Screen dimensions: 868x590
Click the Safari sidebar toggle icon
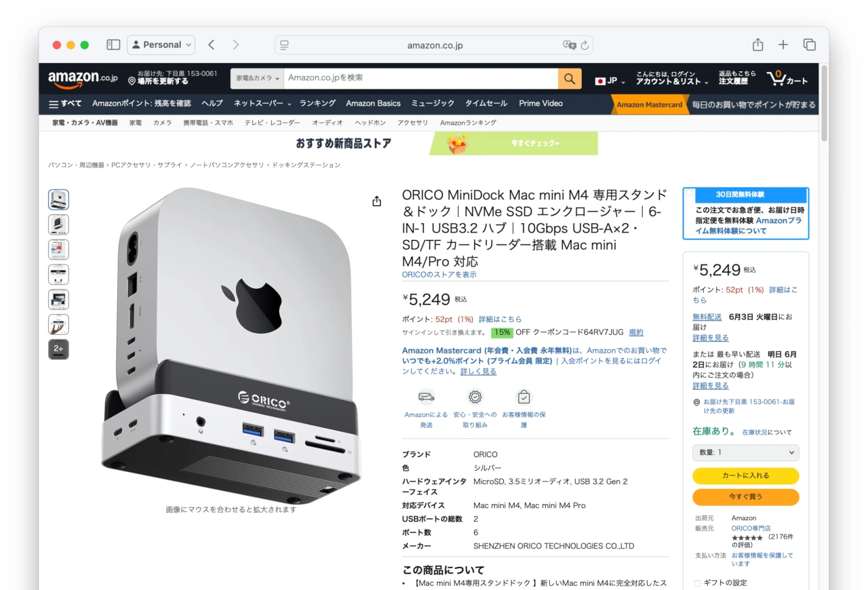click(113, 45)
